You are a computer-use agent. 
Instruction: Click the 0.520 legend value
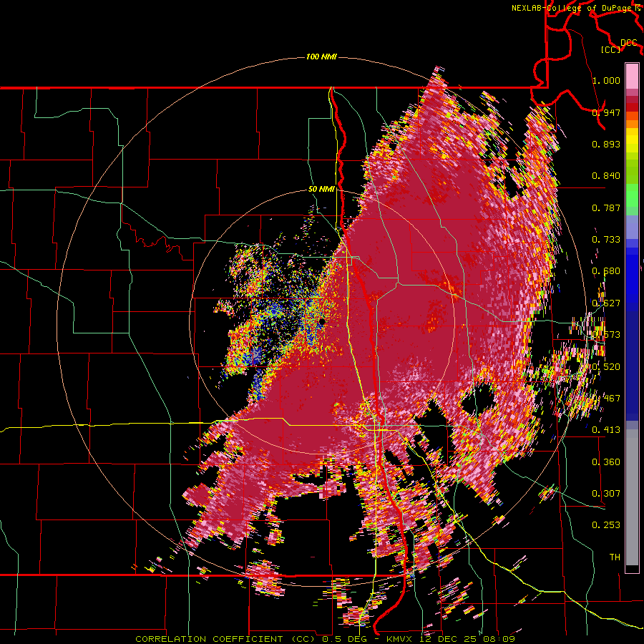click(x=606, y=367)
